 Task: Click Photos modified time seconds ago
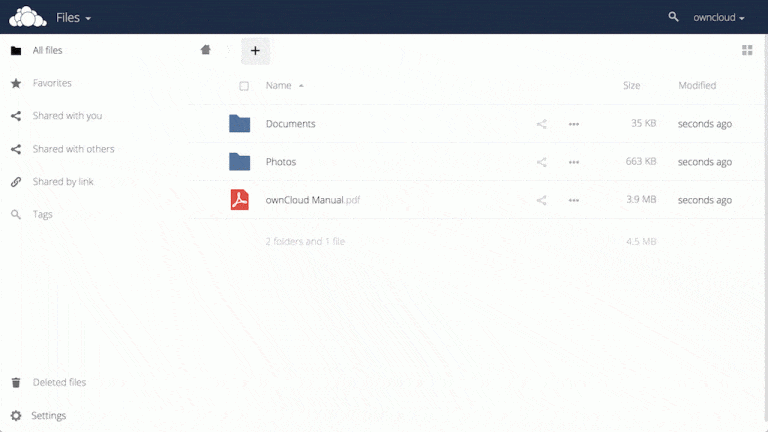(705, 162)
